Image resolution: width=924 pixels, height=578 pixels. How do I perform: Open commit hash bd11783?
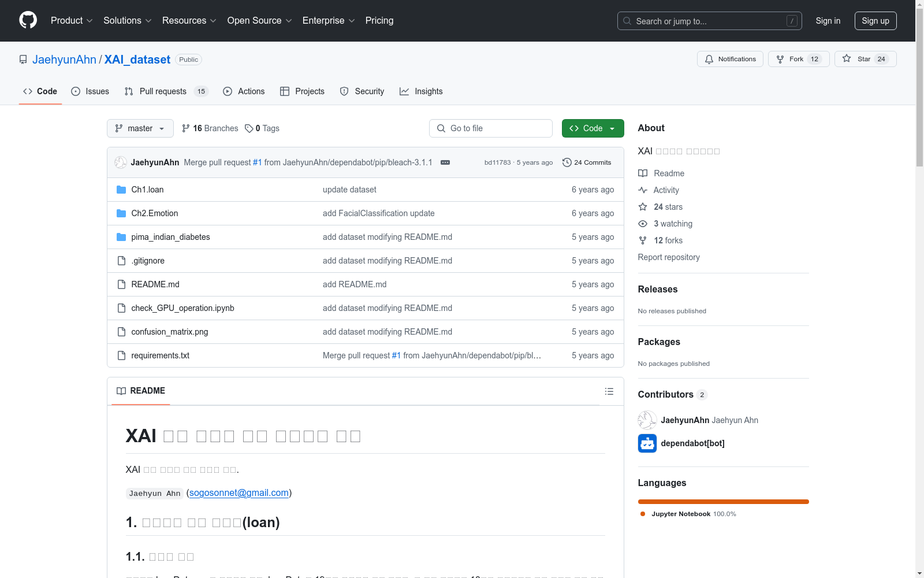tap(498, 162)
